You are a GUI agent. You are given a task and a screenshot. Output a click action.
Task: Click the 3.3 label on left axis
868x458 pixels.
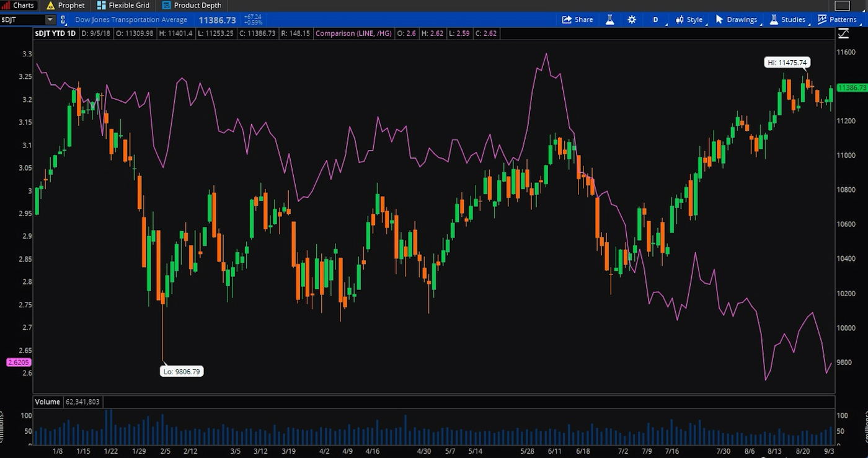pyautogui.click(x=26, y=55)
